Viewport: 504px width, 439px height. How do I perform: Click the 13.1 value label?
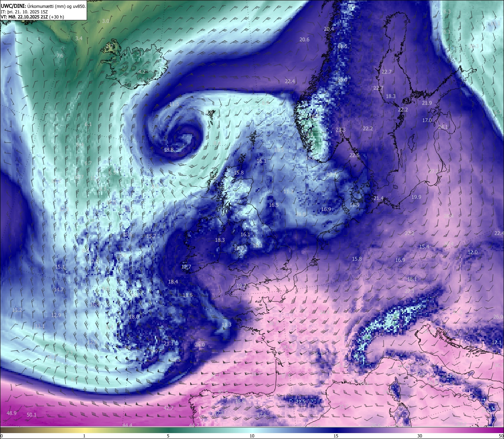pos(40,326)
